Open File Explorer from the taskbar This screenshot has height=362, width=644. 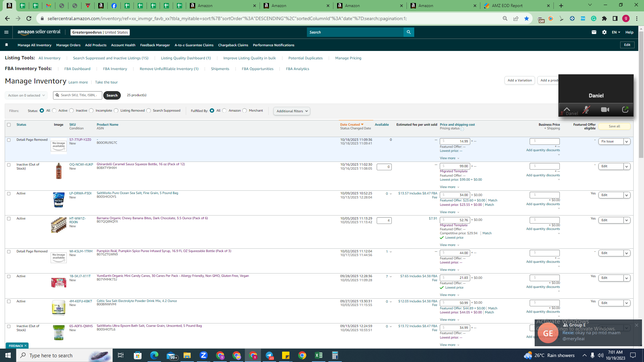click(x=187, y=355)
